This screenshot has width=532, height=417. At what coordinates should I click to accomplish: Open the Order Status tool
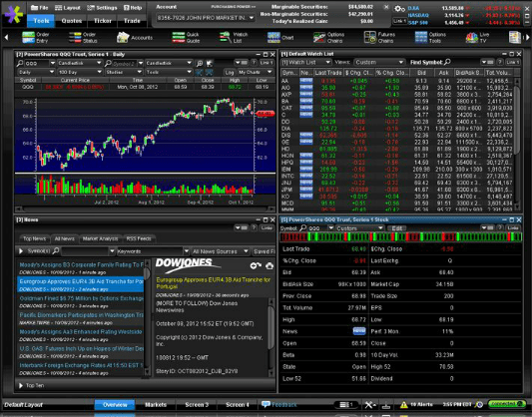click(x=83, y=37)
